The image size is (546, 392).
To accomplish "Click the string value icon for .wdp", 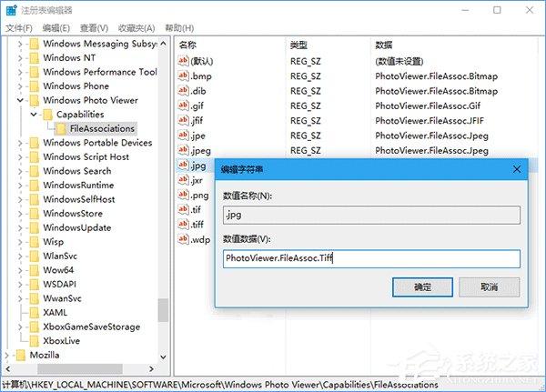I will [x=183, y=239].
